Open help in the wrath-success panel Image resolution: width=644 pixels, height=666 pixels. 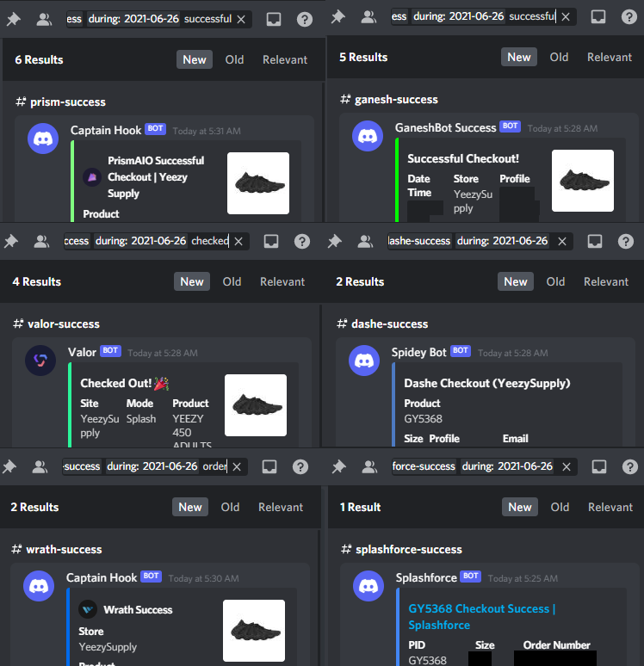(x=300, y=466)
